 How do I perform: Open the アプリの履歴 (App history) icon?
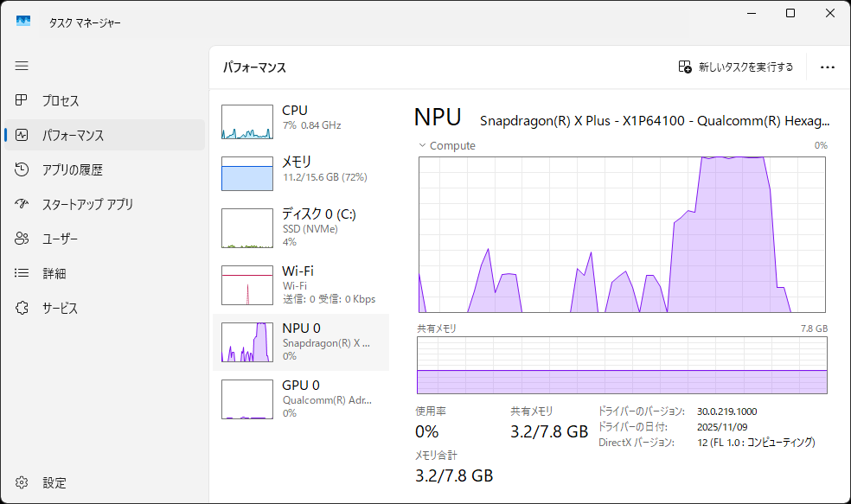coord(21,169)
